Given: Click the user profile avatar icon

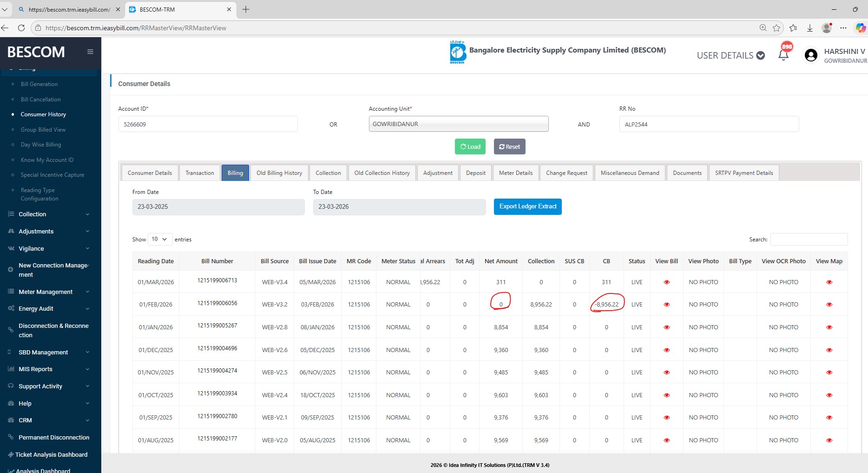Looking at the screenshot, I should click(811, 55).
